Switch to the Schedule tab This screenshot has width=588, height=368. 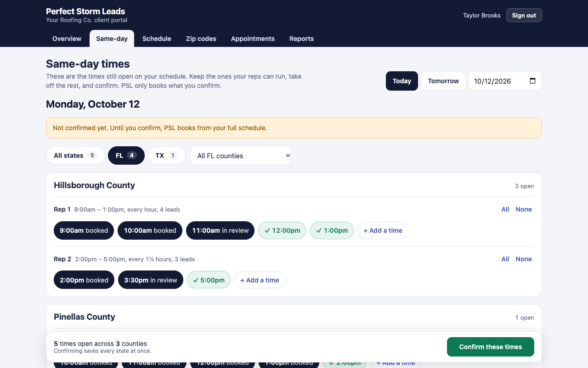[157, 39]
